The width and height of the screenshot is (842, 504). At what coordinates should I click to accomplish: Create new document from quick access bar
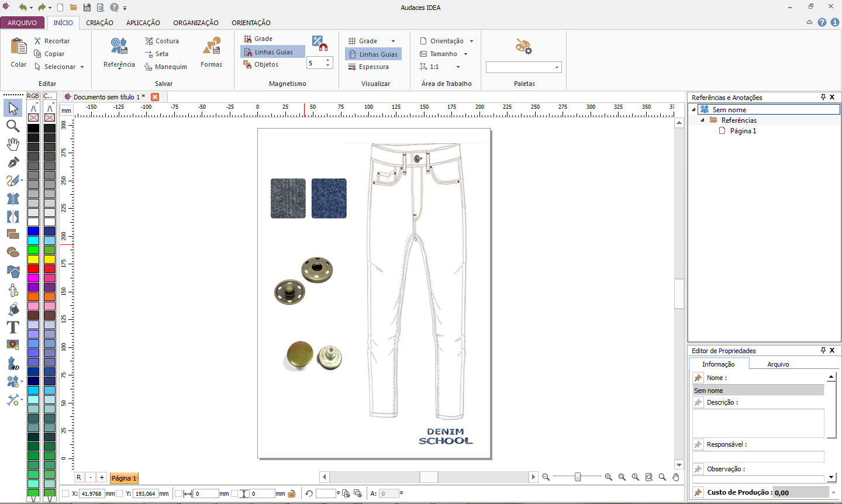(x=60, y=8)
